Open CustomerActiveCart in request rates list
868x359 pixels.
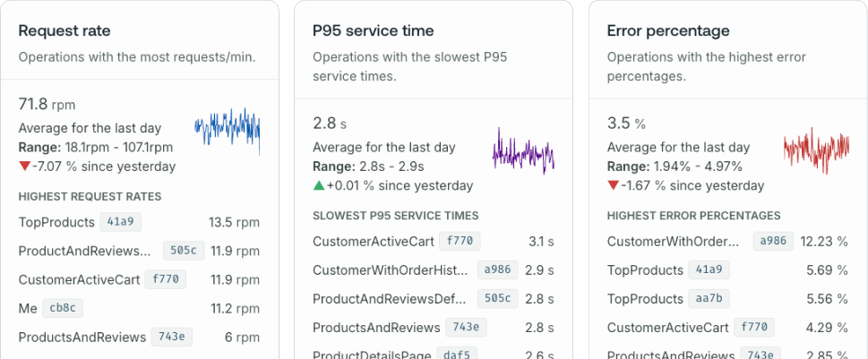(79, 279)
